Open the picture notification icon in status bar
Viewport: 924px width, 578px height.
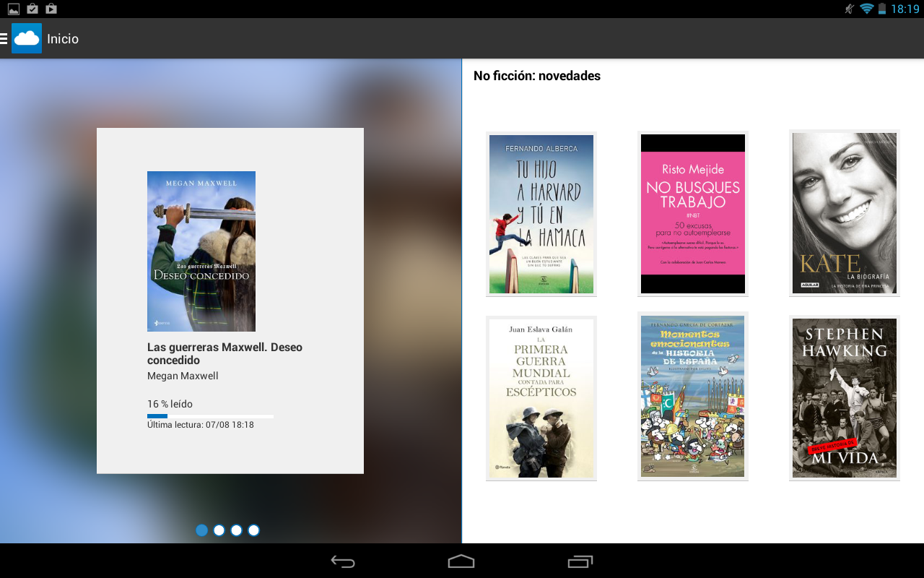click(x=13, y=9)
